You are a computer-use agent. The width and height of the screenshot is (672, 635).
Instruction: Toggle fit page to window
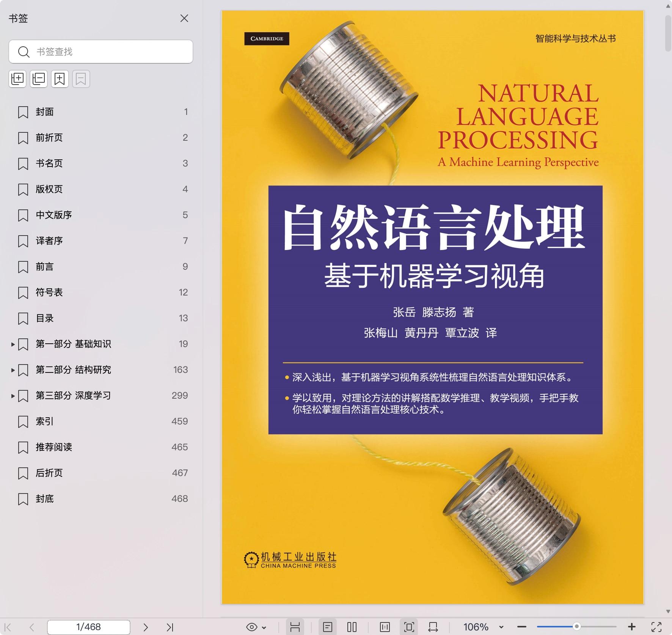(409, 627)
